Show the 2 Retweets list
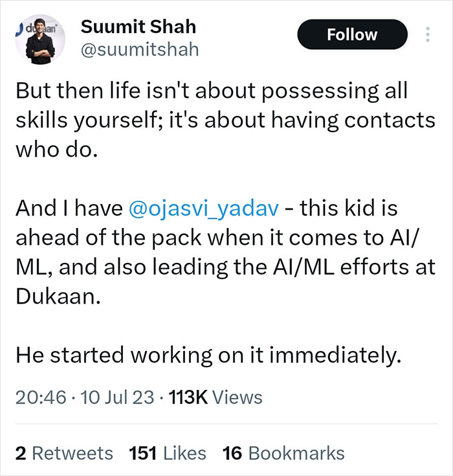Image resolution: width=453 pixels, height=476 pixels. (63, 453)
